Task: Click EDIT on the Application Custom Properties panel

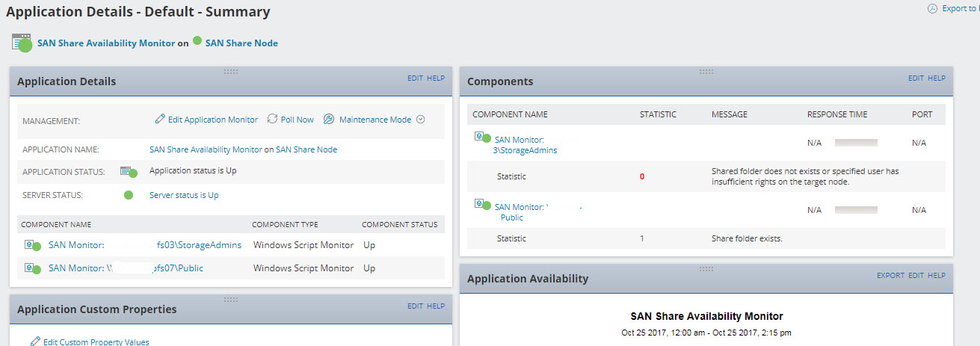Action: [415, 306]
